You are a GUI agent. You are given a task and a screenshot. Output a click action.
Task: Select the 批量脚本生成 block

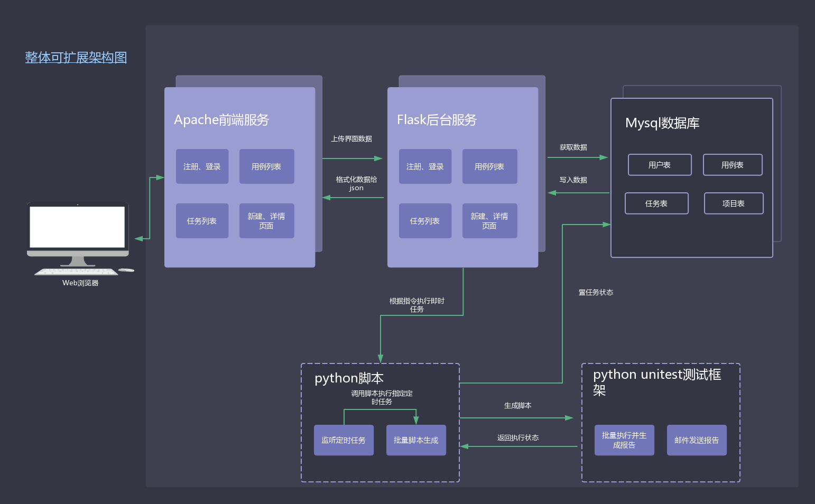(x=416, y=440)
